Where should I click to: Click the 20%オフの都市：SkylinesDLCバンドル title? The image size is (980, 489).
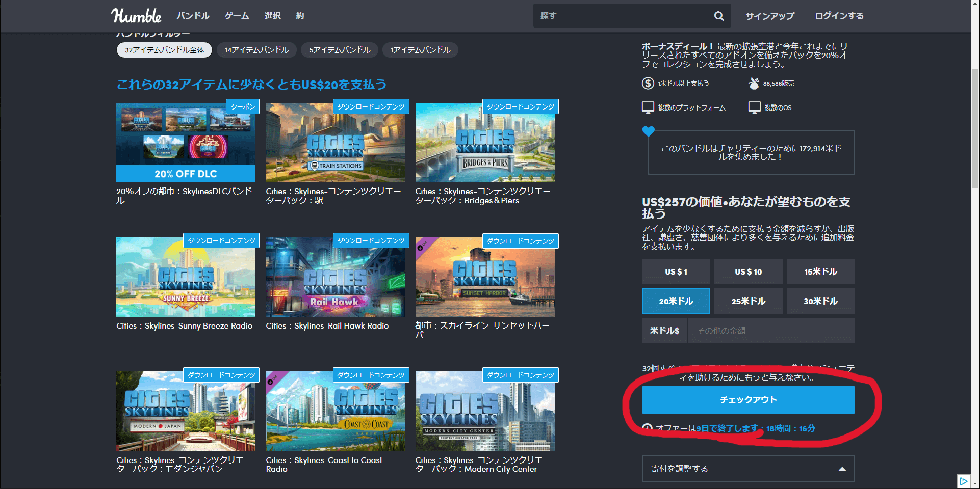tap(184, 196)
